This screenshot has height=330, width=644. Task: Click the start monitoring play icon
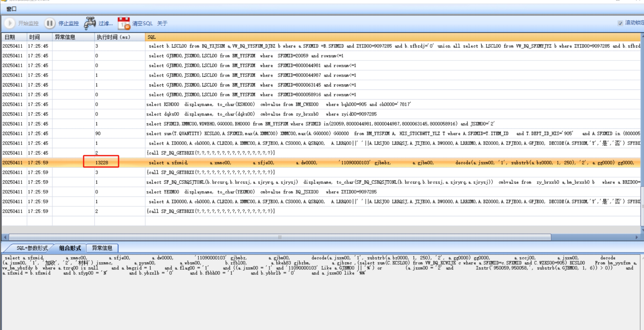(x=10, y=23)
